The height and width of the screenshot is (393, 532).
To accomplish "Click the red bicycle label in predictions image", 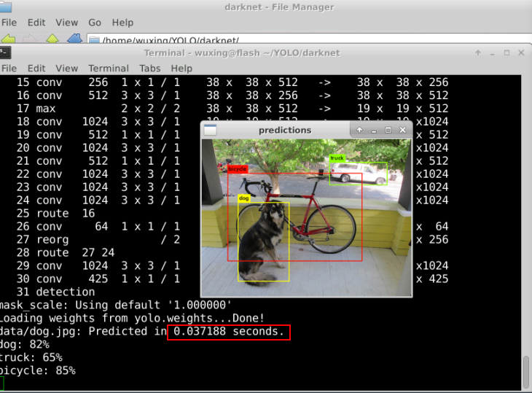I will [x=238, y=168].
